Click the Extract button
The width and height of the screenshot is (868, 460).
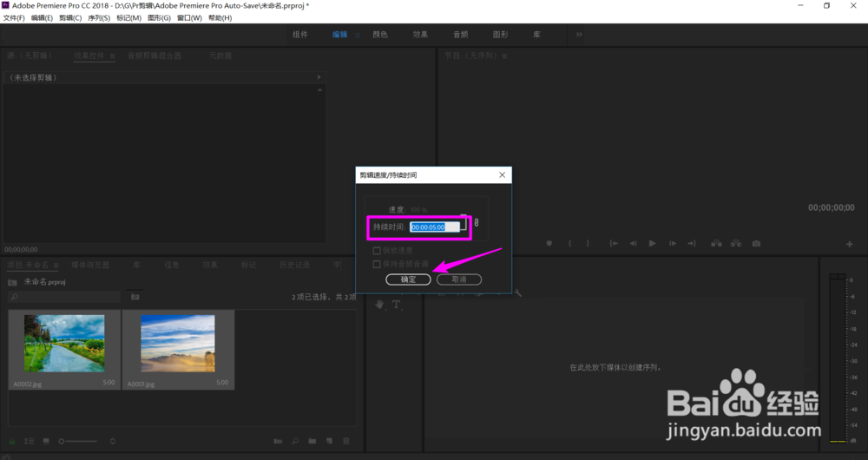pos(736,244)
